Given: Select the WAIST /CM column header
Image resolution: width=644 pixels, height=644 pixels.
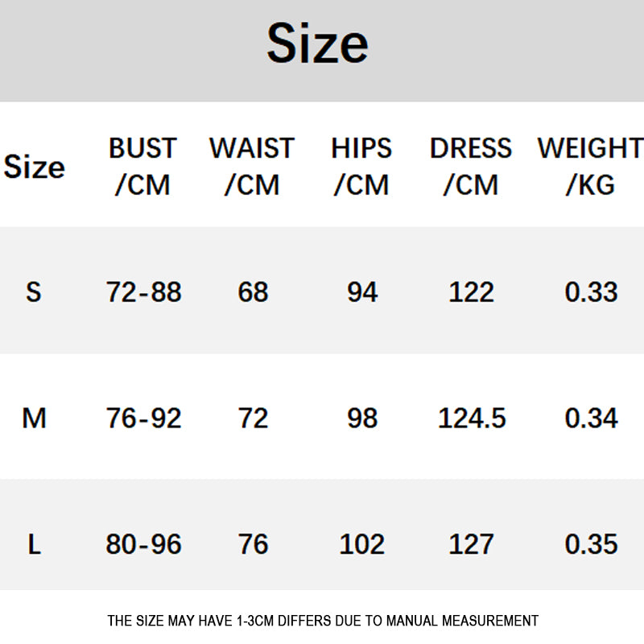Looking at the screenshot, I should pos(252,166).
